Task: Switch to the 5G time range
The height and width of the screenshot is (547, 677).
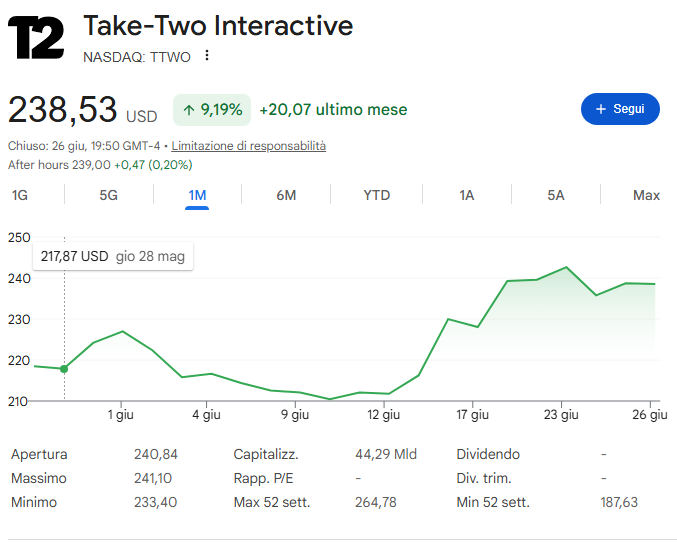Action: (108, 195)
